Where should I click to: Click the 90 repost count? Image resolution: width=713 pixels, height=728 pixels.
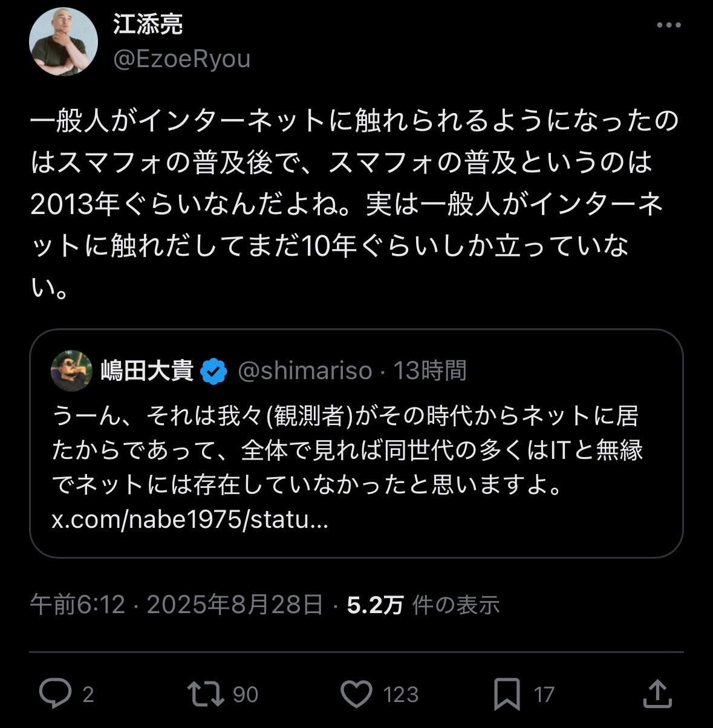245,694
